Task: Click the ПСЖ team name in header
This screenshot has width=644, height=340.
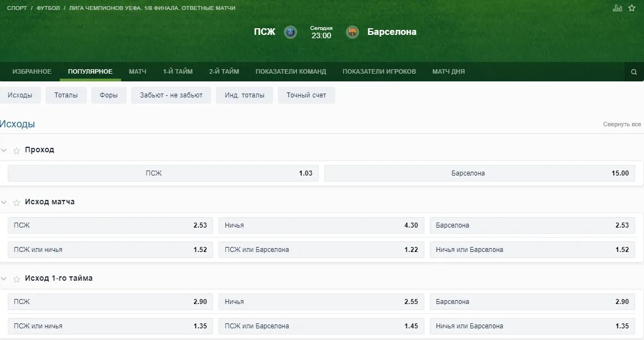Action: (x=264, y=32)
